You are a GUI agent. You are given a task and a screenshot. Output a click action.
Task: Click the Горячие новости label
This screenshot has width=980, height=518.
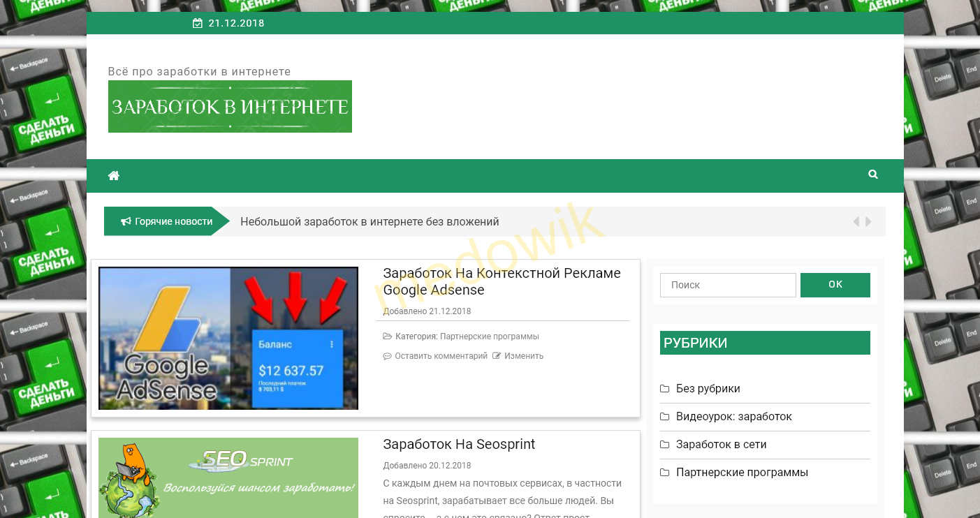click(x=173, y=221)
